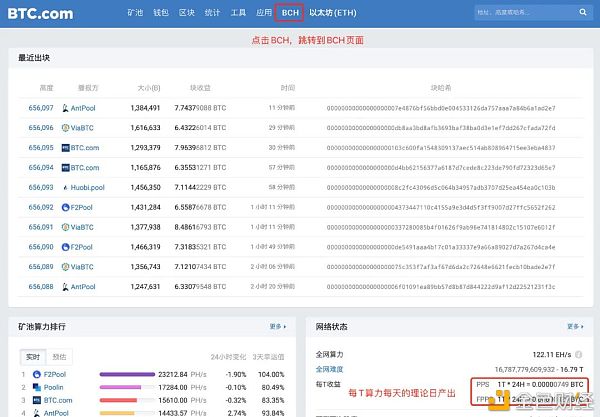
Task: Open 更多 link in 矿池算力排行 panel
Action: click(277, 326)
